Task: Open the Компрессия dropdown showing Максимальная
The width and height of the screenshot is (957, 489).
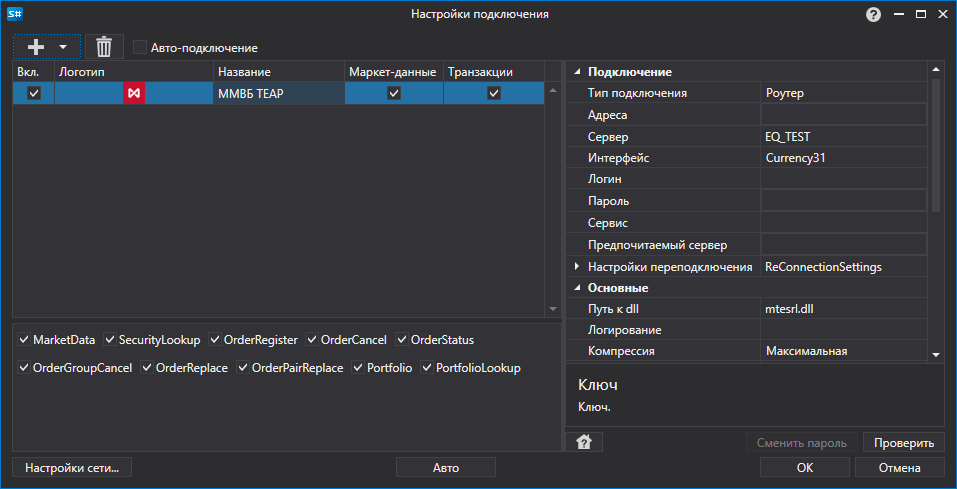Action: [x=843, y=351]
